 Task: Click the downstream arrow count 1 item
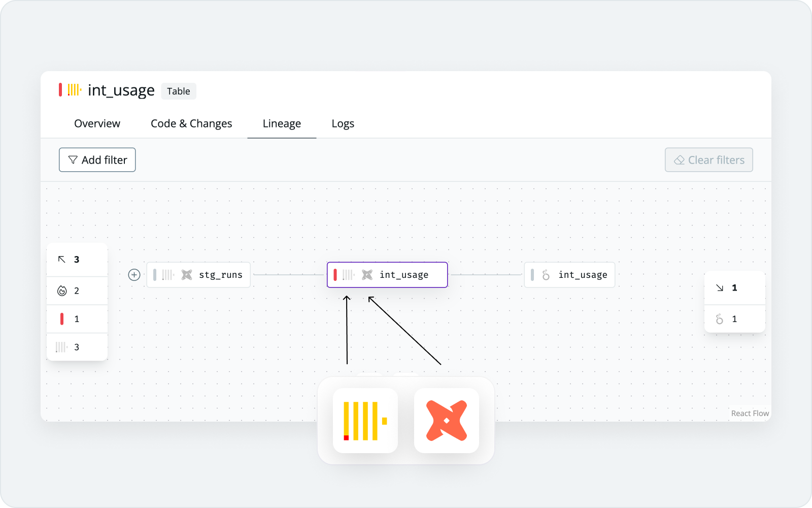pos(735,288)
